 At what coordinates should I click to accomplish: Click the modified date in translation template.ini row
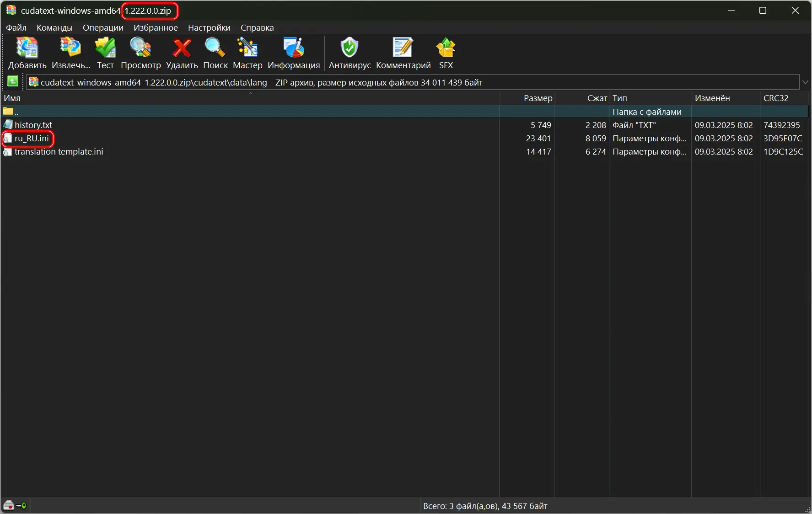[x=724, y=151]
